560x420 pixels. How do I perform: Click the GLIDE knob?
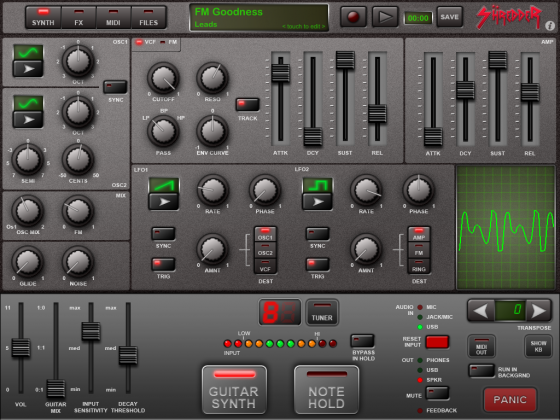pos(28,262)
